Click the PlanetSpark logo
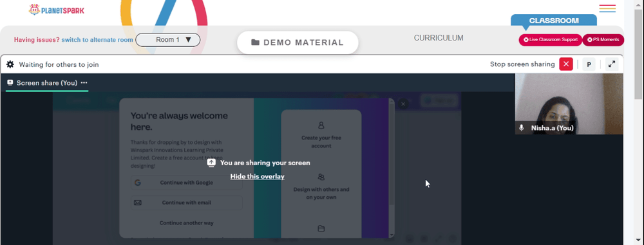The image size is (644, 245). (56, 10)
